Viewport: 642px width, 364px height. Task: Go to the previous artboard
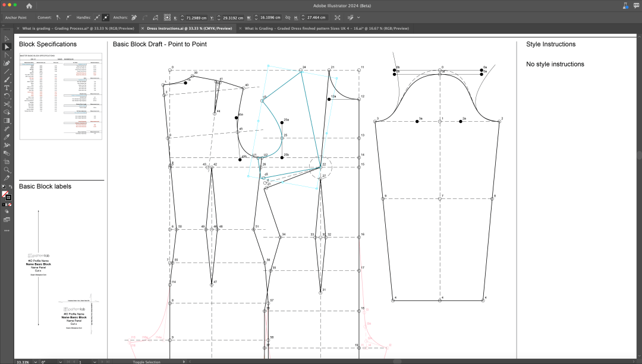[x=74, y=362]
